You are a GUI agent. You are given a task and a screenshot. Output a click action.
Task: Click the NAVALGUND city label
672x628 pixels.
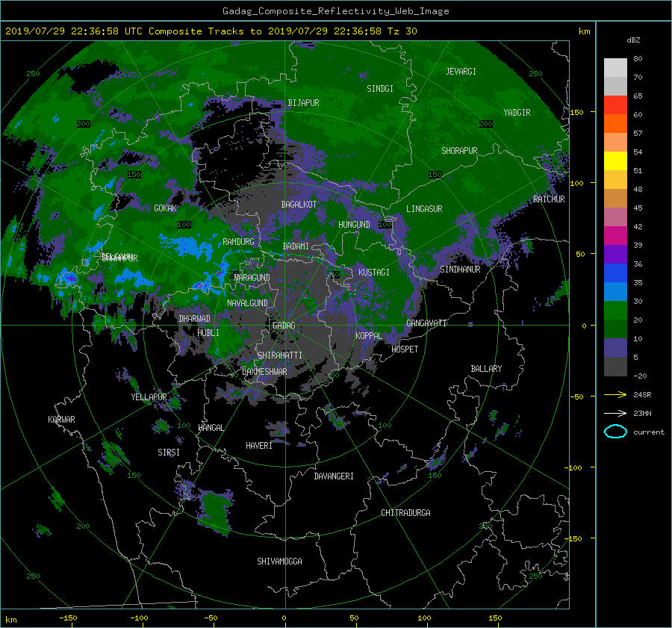click(247, 302)
